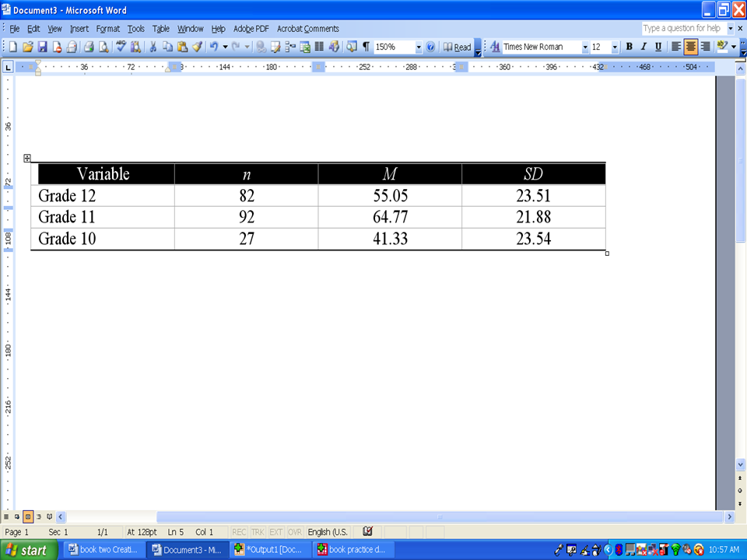Image resolution: width=747 pixels, height=560 pixels.
Task: Open Print Preview from the toolbar
Action: tap(103, 47)
